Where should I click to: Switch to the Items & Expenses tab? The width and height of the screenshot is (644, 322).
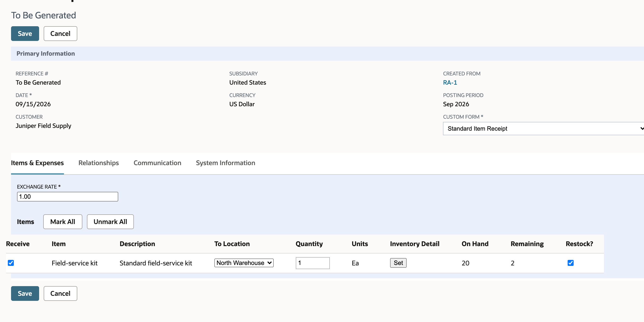tap(37, 163)
